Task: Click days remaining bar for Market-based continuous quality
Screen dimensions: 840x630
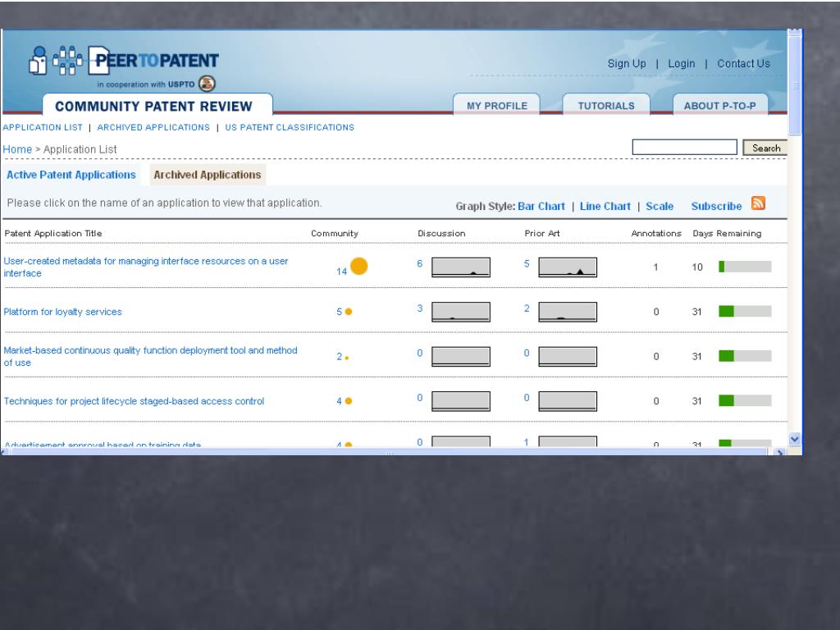Action: pos(745,356)
